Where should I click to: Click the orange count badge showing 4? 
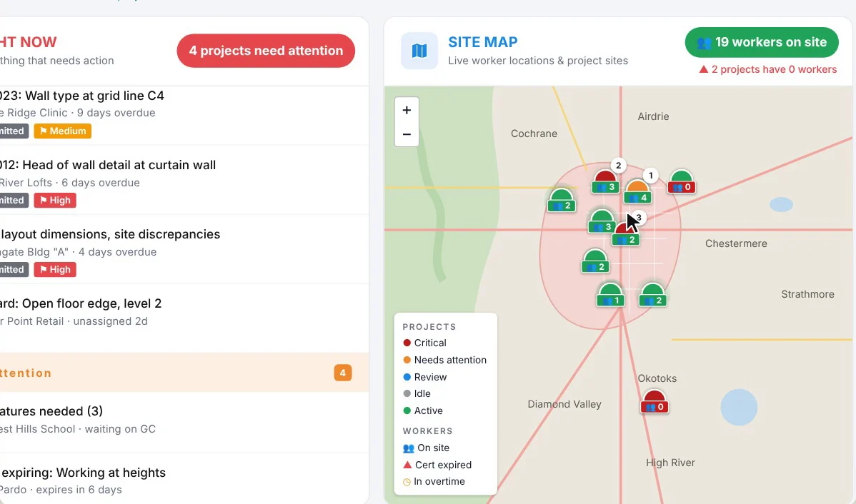(343, 373)
